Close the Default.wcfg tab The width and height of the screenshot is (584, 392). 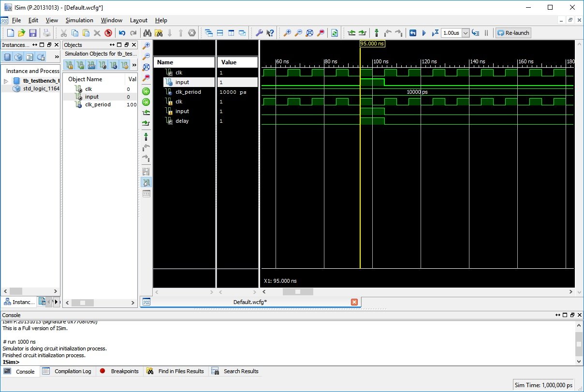point(354,302)
